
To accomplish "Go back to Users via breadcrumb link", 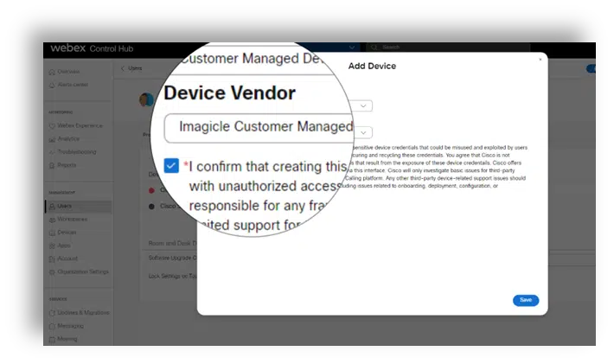I will (x=134, y=68).
